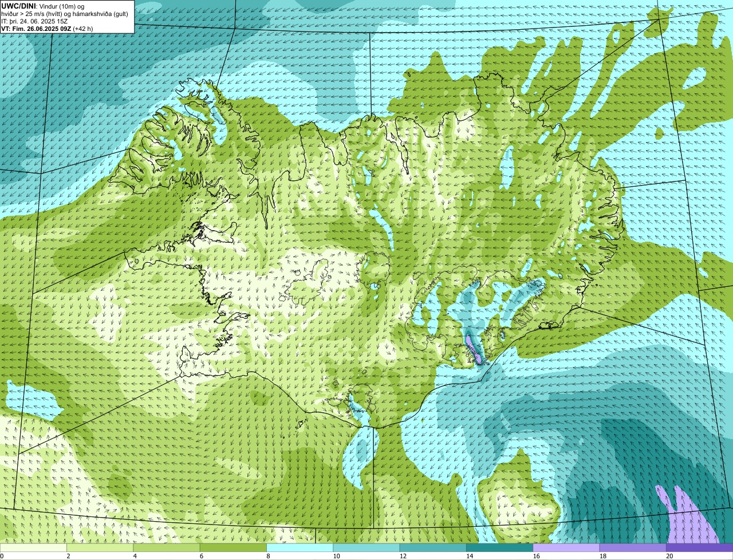Click the legend tick label "16"
The image size is (733, 560).
[536, 556]
